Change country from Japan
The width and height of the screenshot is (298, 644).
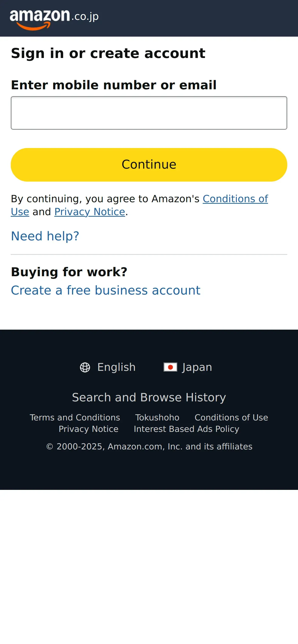point(197,367)
